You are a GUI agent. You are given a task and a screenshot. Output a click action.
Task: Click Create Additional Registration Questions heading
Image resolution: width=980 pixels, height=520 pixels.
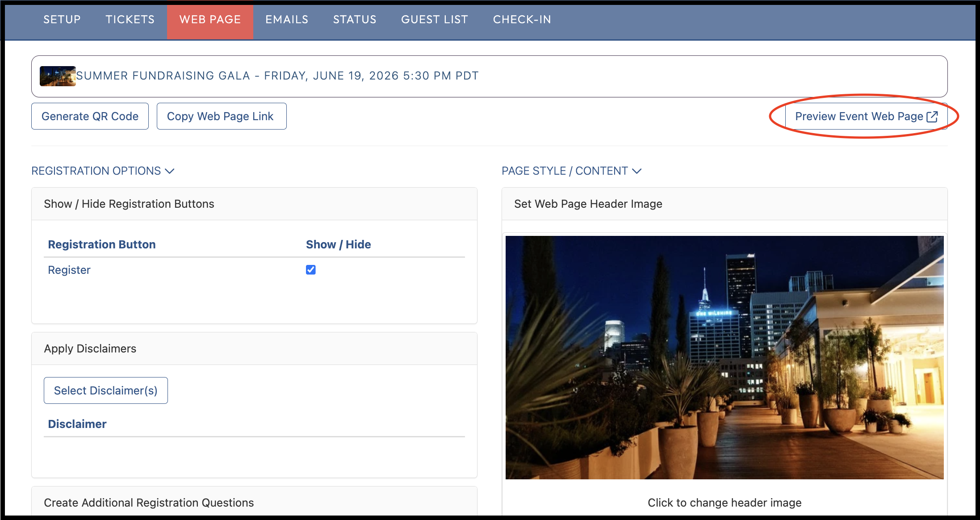(149, 503)
